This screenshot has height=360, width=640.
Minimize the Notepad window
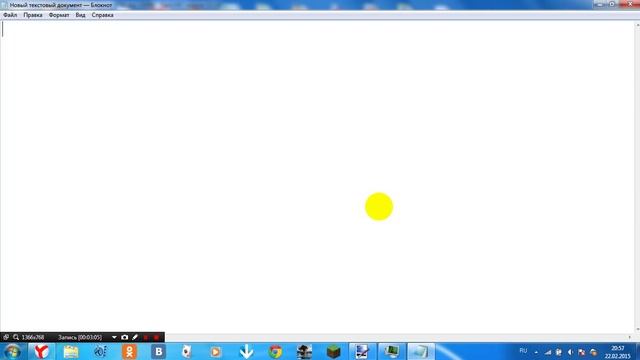coord(600,4)
